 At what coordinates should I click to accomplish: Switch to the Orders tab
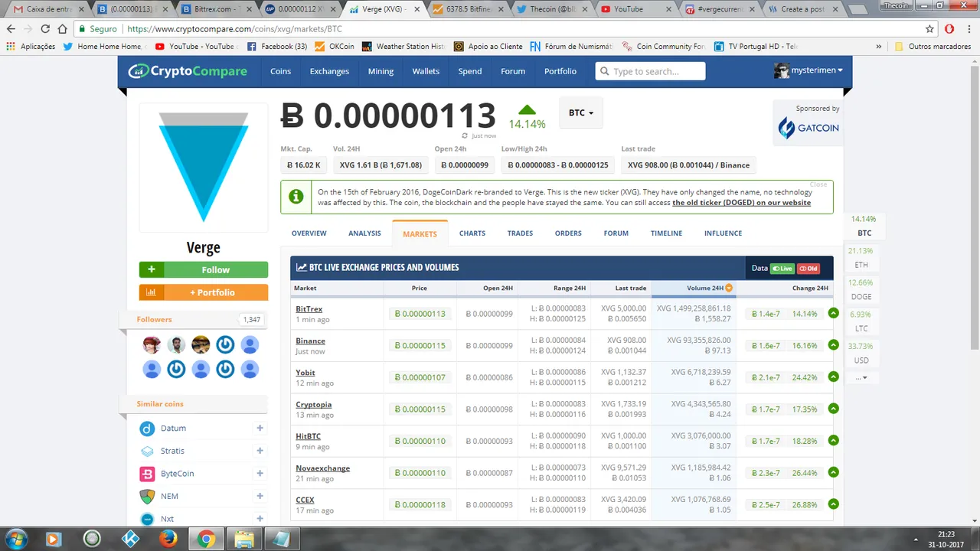point(568,233)
